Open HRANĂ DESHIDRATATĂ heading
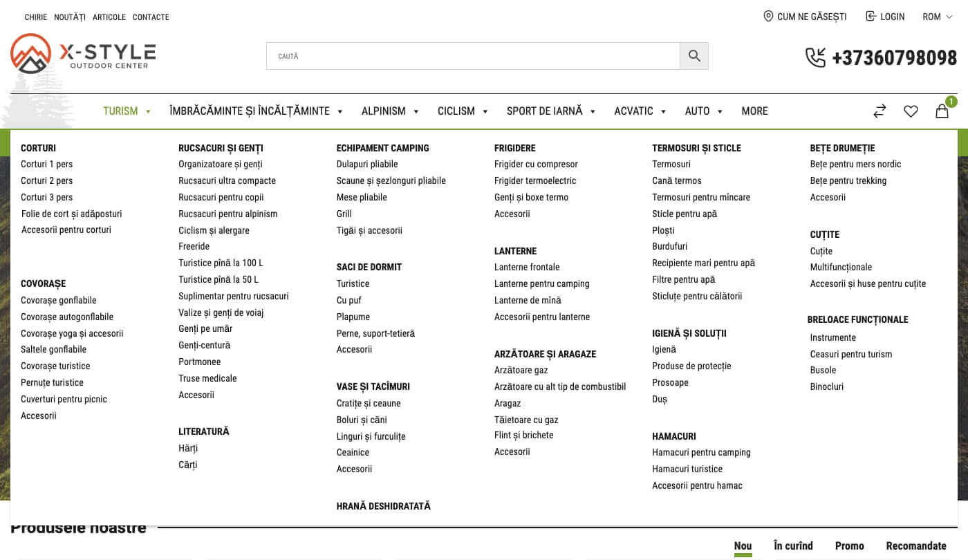The height and width of the screenshot is (560, 968). tap(384, 506)
